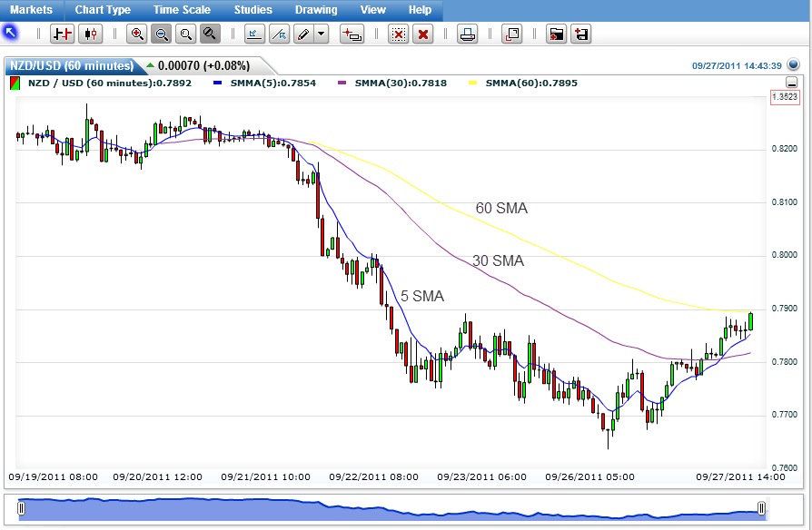Viewport: 812px width, 530px height.
Task: Select the bar chart (OHLC) tool icon
Action: 62,34
